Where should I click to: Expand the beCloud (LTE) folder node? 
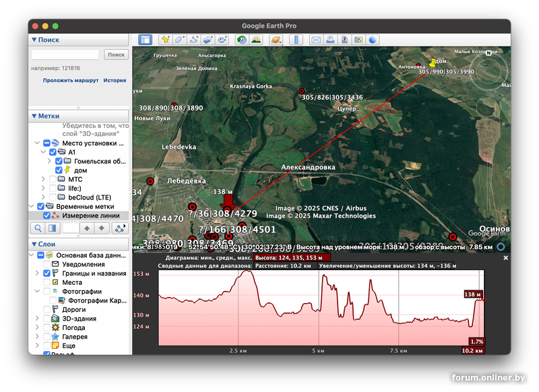43,197
